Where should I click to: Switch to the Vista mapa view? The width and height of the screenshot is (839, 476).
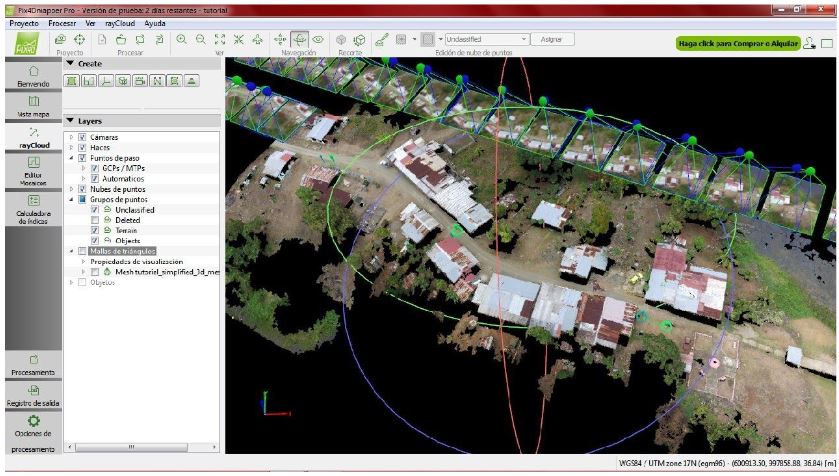coord(33,106)
